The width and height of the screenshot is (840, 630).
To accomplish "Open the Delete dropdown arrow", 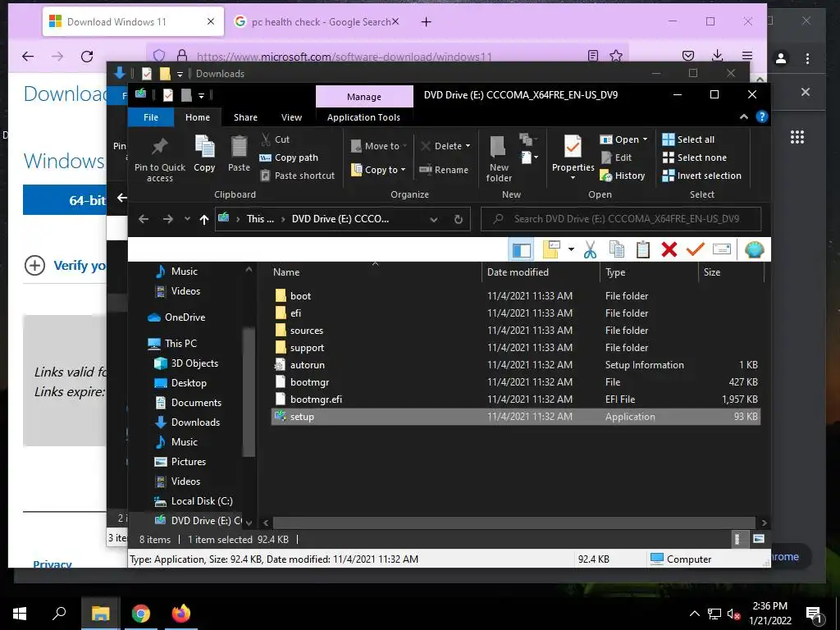I will tap(468, 146).
